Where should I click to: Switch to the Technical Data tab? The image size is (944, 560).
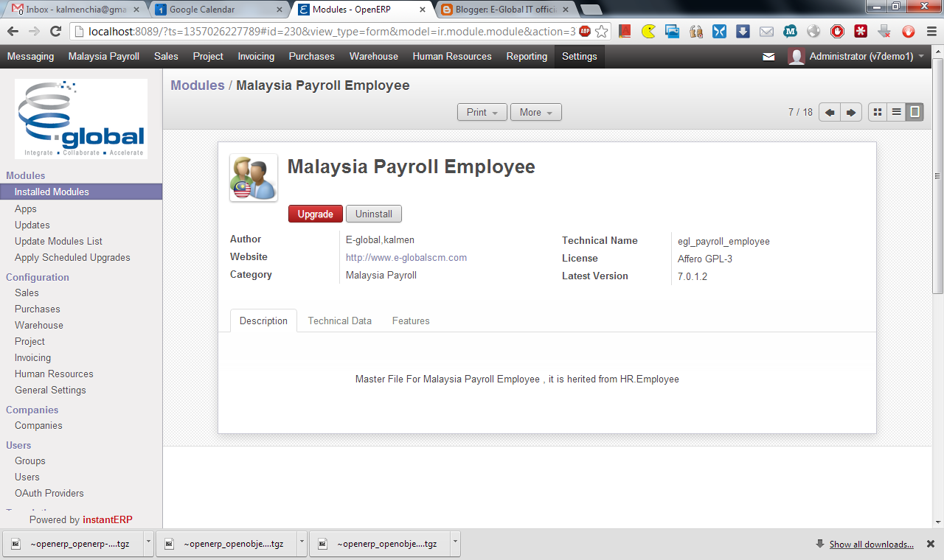point(340,321)
